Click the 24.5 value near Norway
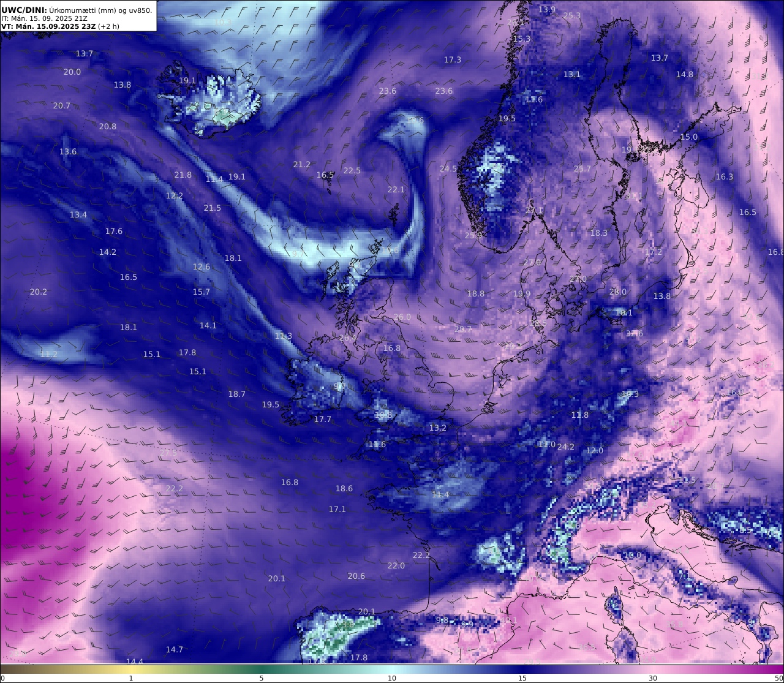Viewport: 784px width, 683px height. pyautogui.click(x=448, y=169)
